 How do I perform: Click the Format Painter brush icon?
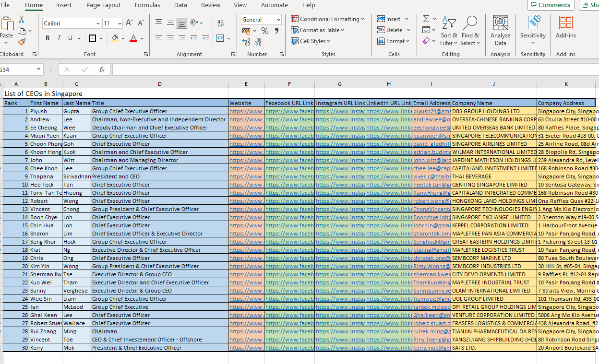coord(22,42)
